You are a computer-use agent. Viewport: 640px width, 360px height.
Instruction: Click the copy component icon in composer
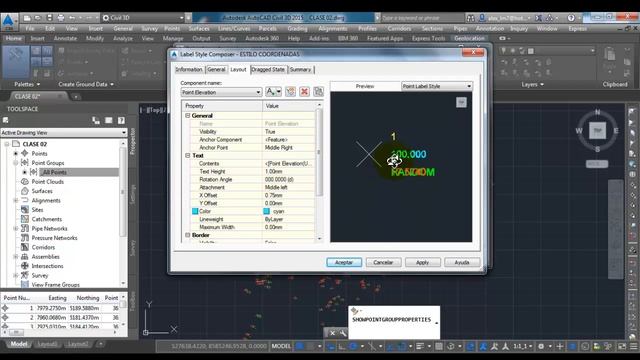(x=291, y=91)
